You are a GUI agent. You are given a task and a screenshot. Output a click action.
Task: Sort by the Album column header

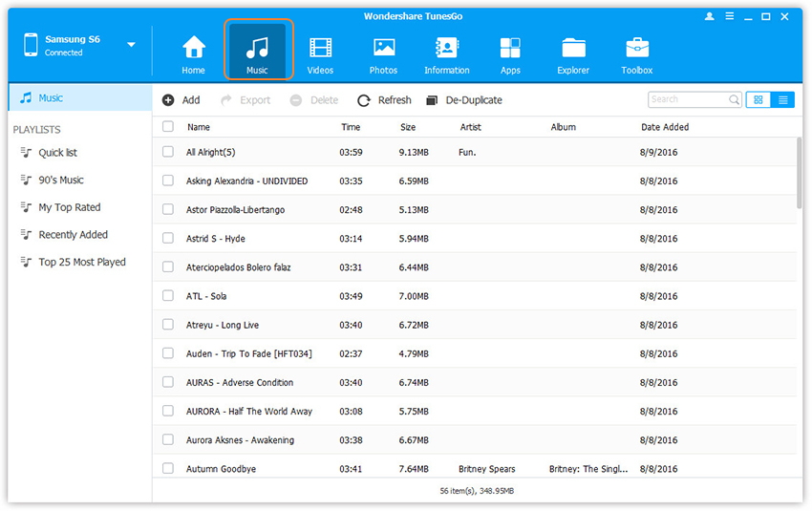pos(563,127)
